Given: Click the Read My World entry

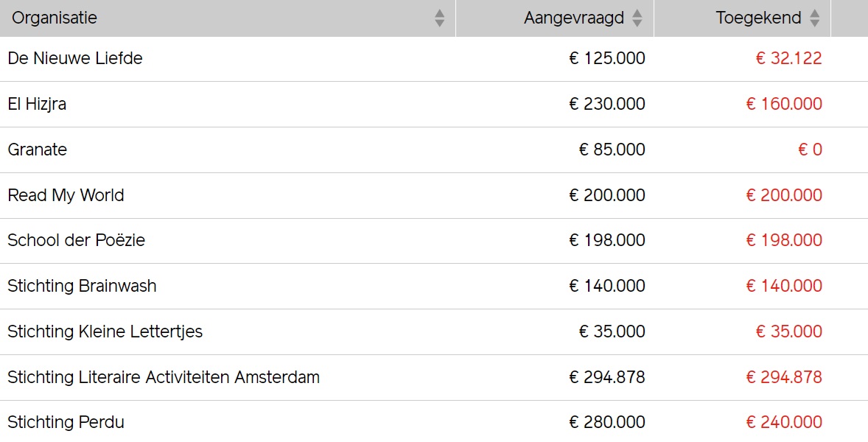Looking at the screenshot, I should (66, 196).
